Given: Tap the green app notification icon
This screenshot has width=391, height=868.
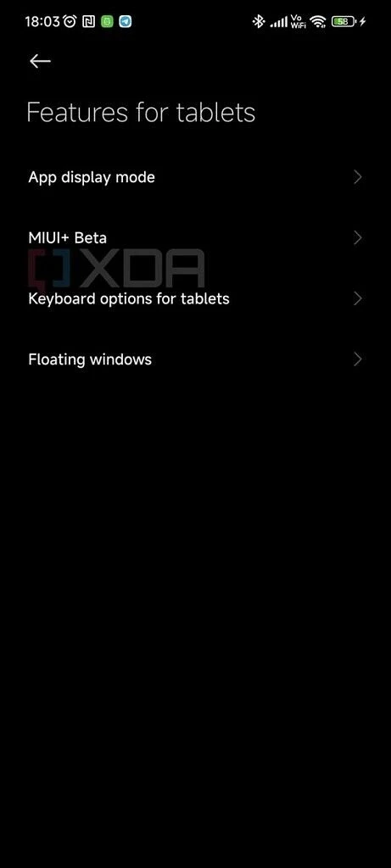Looking at the screenshot, I should [x=106, y=22].
